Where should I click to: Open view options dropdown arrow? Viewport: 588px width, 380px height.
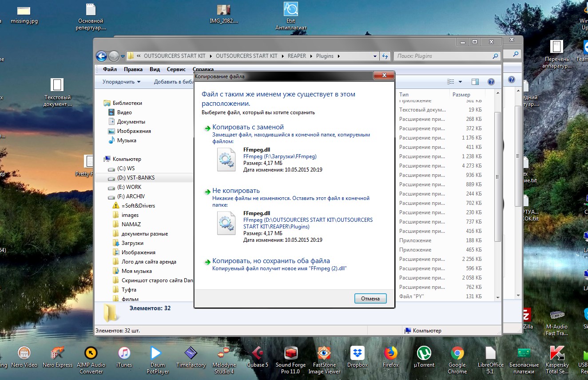point(460,82)
